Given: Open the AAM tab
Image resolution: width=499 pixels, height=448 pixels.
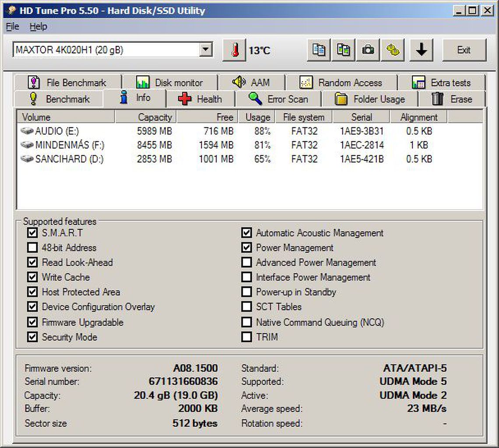Looking at the screenshot, I should (251, 83).
